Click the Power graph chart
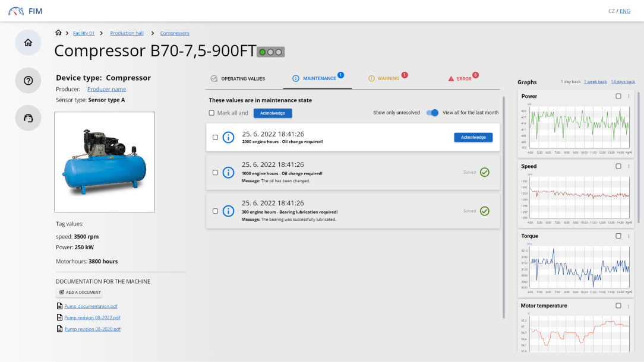The image size is (644, 362). point(579,127)
